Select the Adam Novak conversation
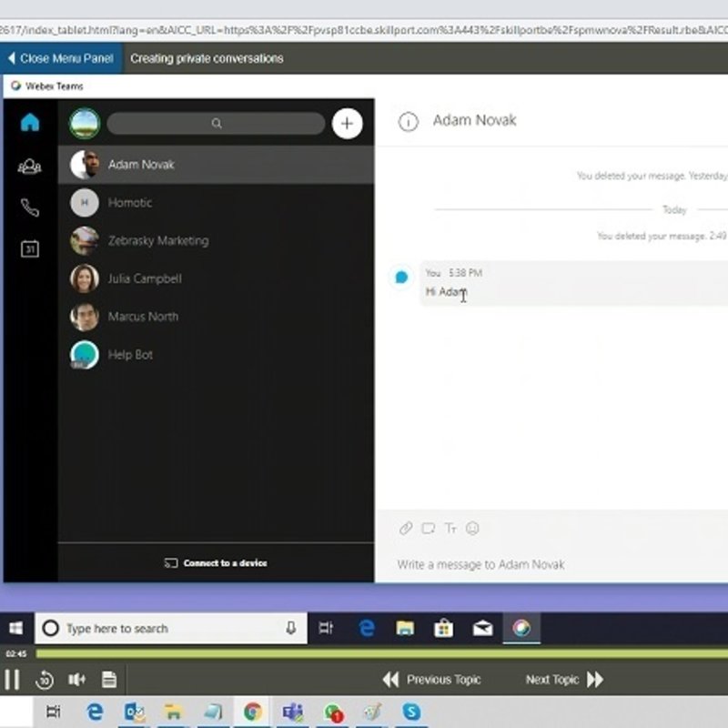Screen dimensions: 728x728 pos(216,165)
